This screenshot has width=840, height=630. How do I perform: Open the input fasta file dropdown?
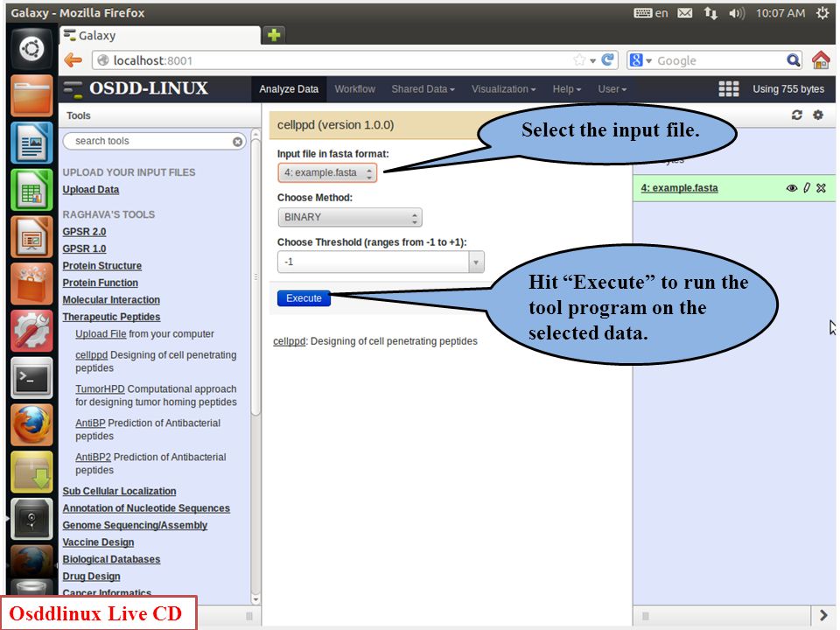327,172
